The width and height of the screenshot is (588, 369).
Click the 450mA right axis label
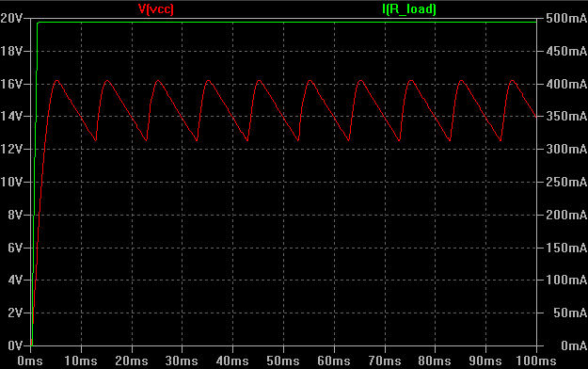(x=566, y=51)
